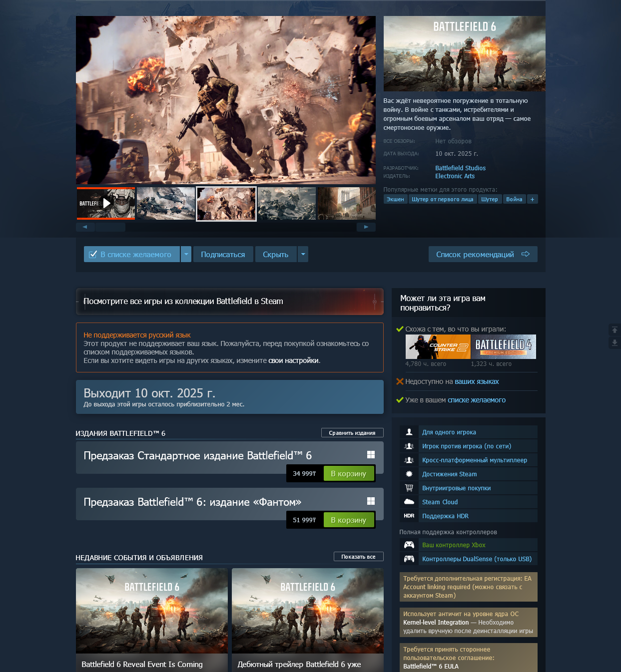621x672 pixels.
Task: Click the Battlefield 6 header capsule image
Action: pyautogui.click(x=465, y=53)
